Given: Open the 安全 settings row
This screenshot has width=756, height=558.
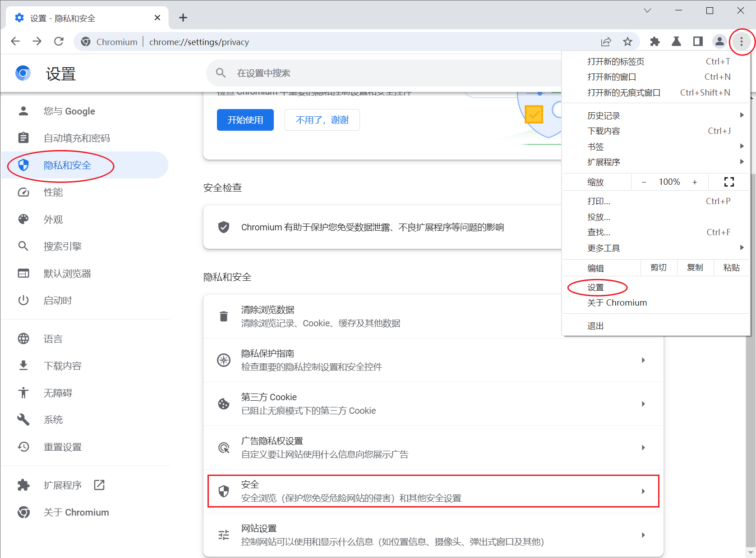Looking at the screenshot, I should point(433,491).
